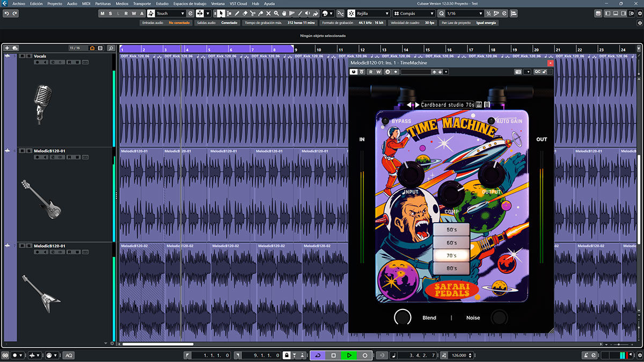The height and width of the screenshot is (362, 644).
Task: Go to previous TimeMachine preset arrow
Action: (409, 105)
